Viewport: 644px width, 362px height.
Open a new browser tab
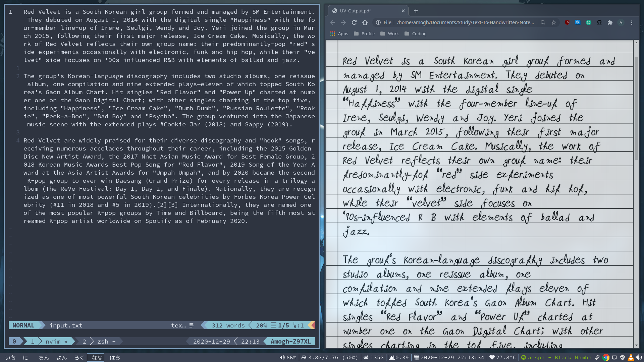tap(416, 11)
